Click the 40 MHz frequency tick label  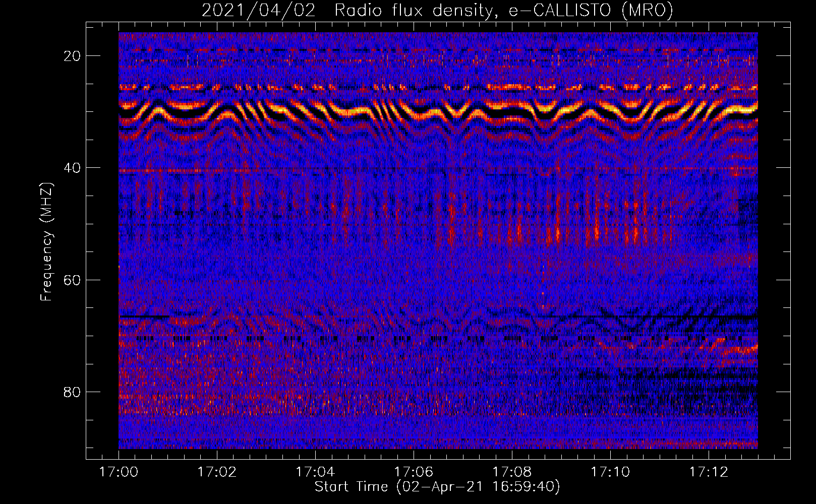73,168
